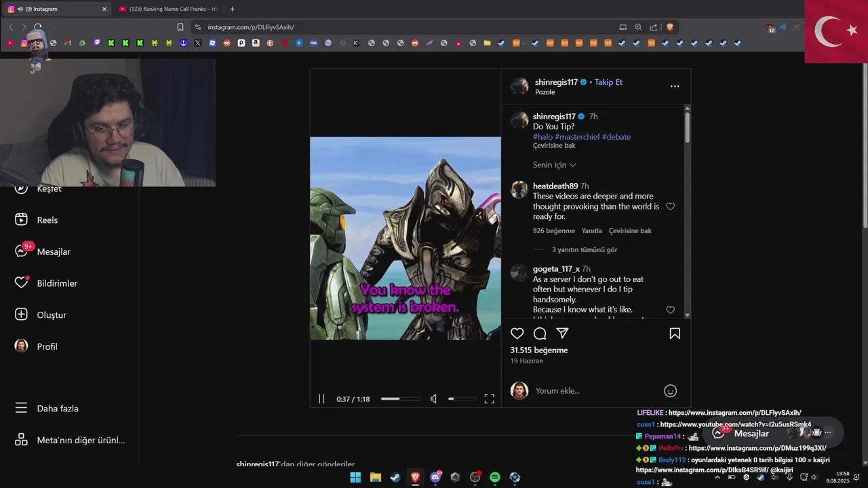Like the post with the heart icon

517,333
